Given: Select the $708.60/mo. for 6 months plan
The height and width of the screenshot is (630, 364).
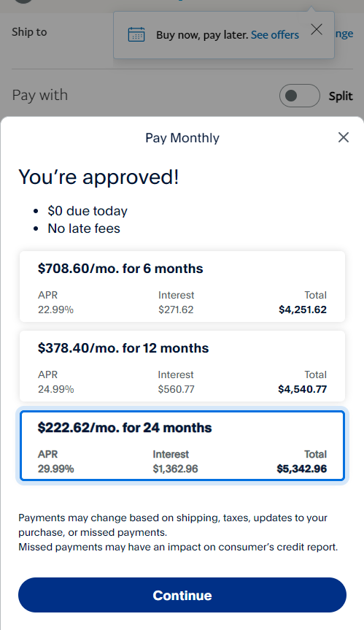Looking at the screenshot, I should pyautogui.click(x=182, y=286).
